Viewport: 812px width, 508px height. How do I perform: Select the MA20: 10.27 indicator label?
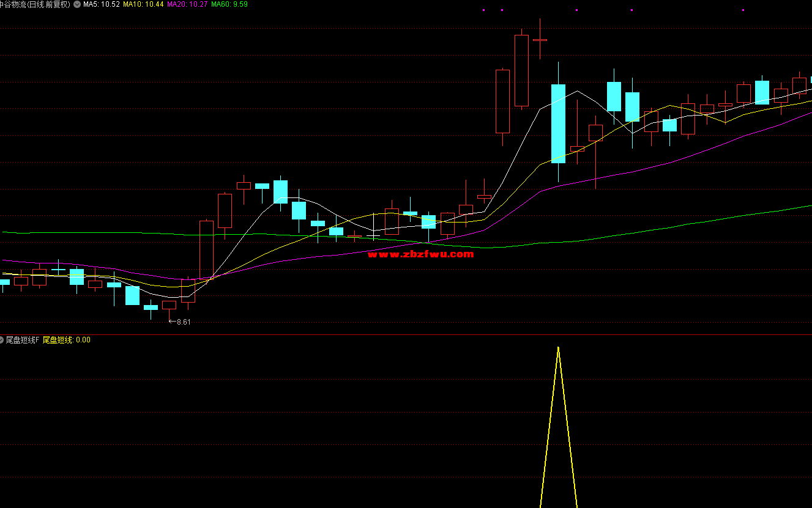pos(187,4)
